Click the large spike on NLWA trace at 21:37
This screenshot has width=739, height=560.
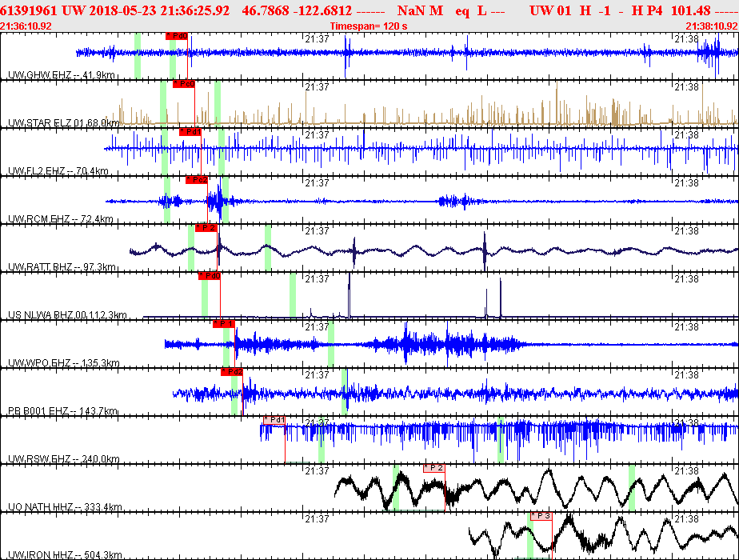[350, 294]
